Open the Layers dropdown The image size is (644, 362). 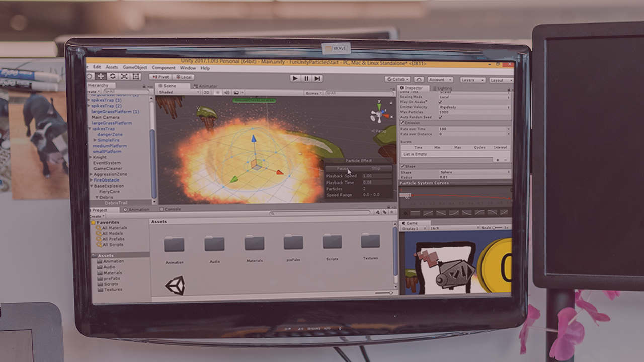pyautogui.click(x=472, y=80)
